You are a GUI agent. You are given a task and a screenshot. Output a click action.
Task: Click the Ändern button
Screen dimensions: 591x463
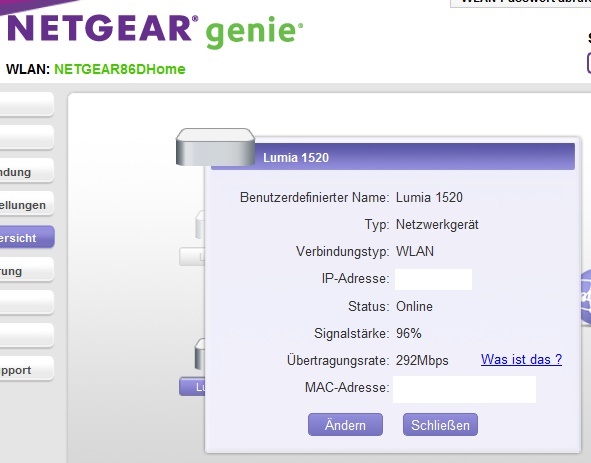(345, 425)
